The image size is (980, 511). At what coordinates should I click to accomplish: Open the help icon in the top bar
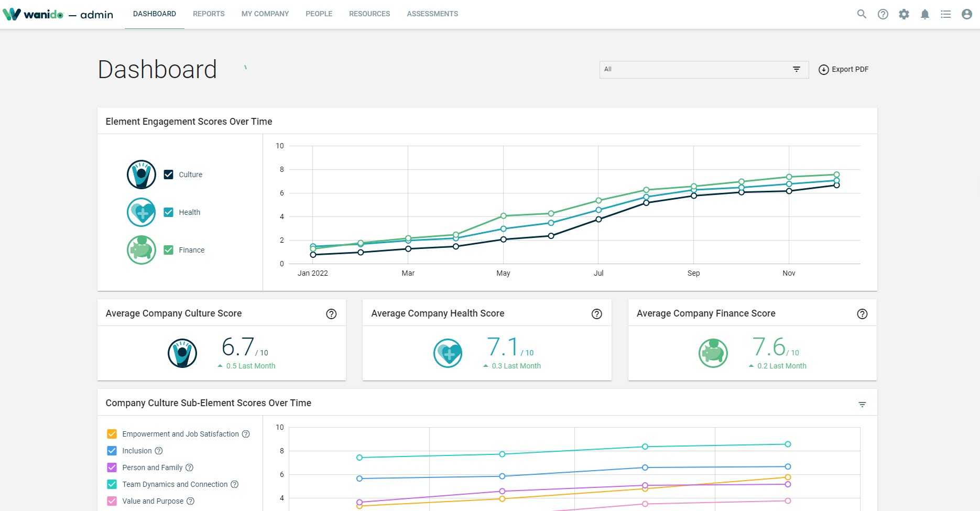click(883, 14)
